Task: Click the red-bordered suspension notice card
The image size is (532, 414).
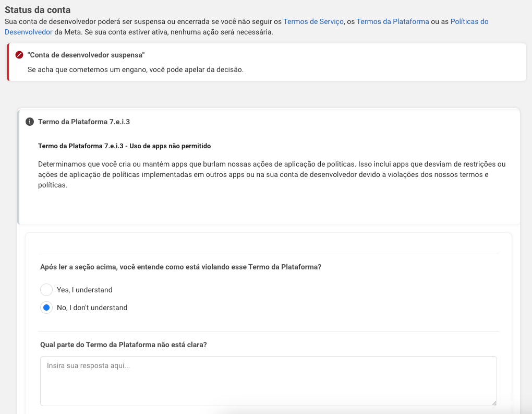Action: [x=266, y=62]
